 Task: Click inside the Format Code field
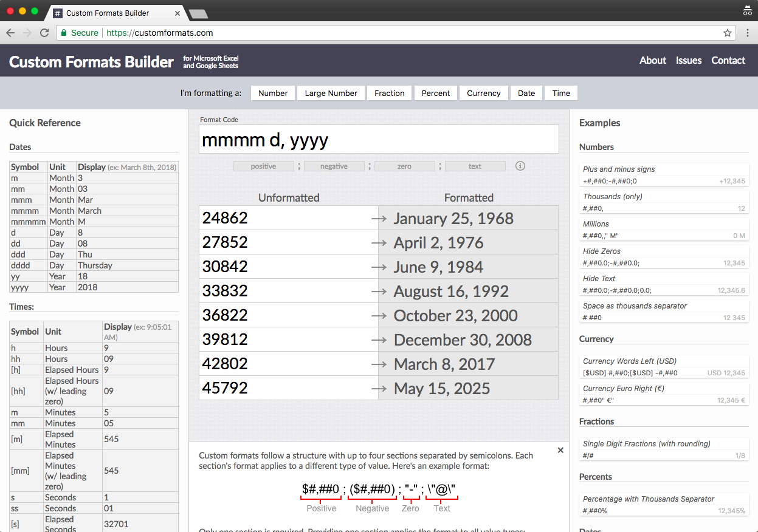379,139
